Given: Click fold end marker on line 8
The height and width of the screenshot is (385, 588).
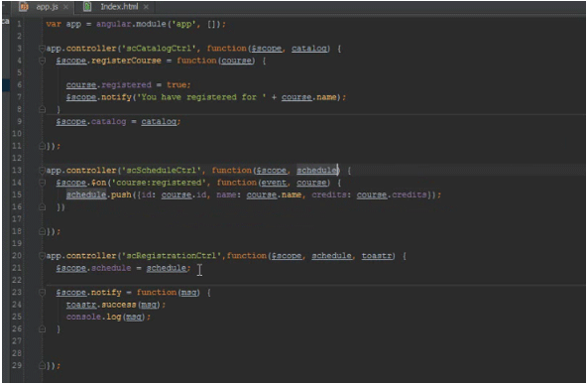Looking at the screenshot, I should (x=42, y=109).
